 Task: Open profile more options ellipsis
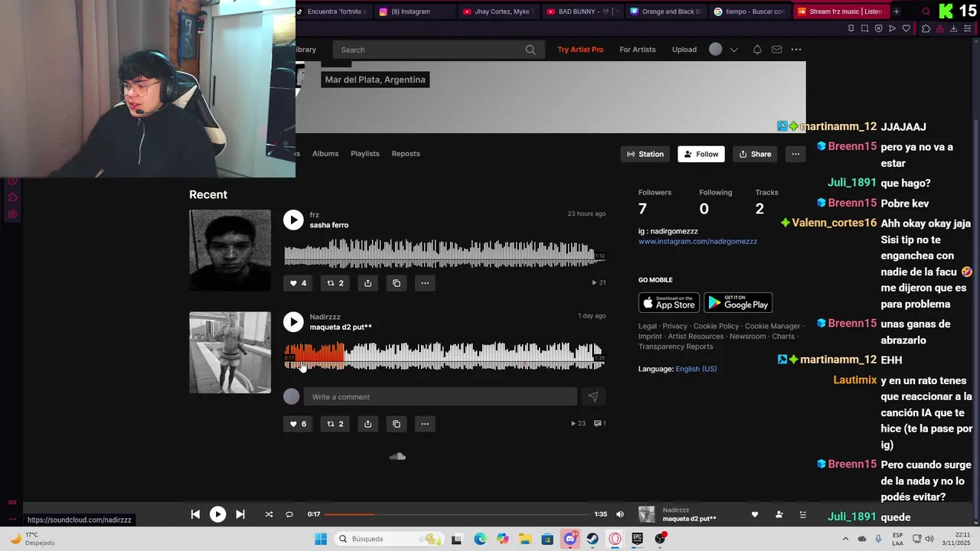click(795, 154)
